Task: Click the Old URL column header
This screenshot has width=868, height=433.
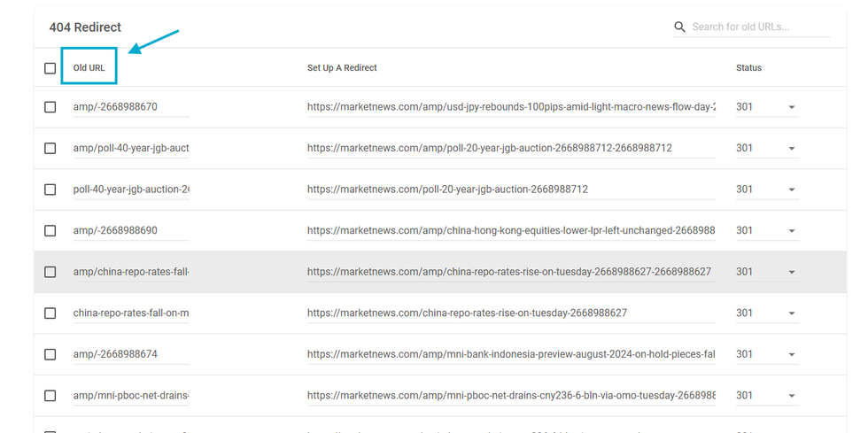Action: point(89,68)
